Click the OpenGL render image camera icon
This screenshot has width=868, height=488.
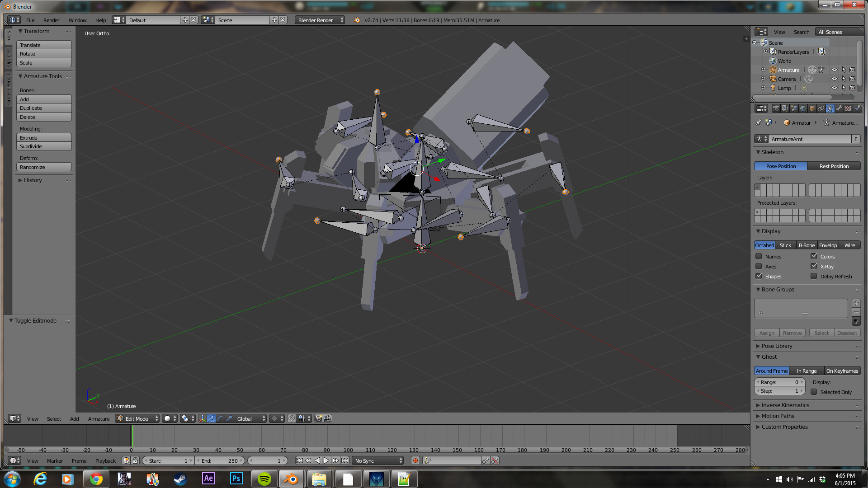click(x=319, y=418)
